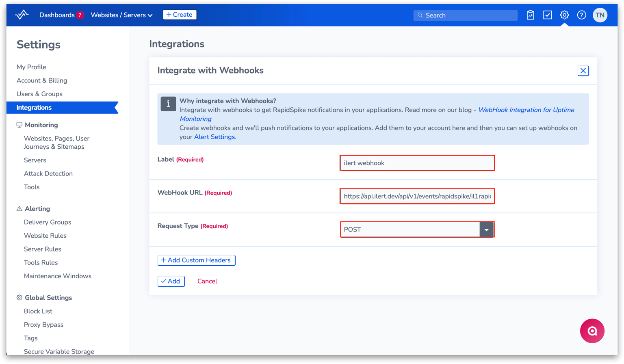This screenshot has height=364, width=624.
Task: Open Servers monitoring settings
Action: point(35,160)
